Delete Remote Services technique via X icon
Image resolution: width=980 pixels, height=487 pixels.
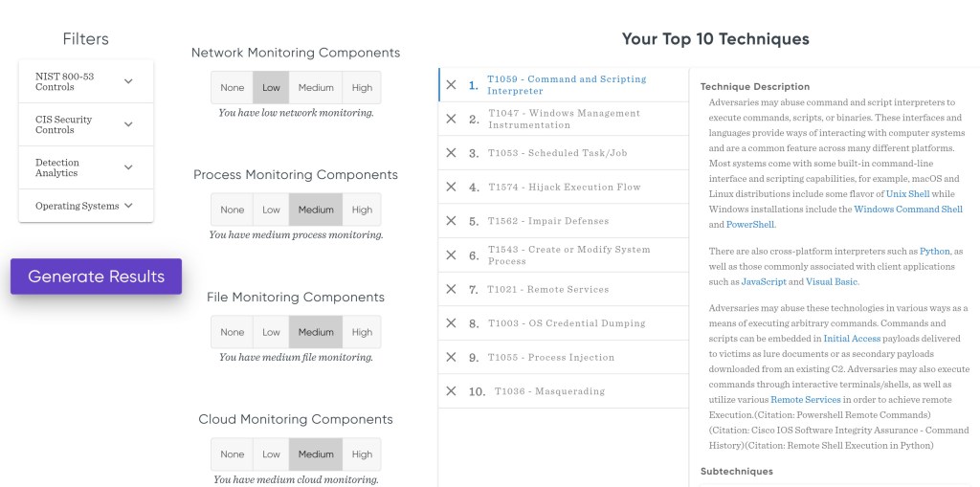click(452, 289)
